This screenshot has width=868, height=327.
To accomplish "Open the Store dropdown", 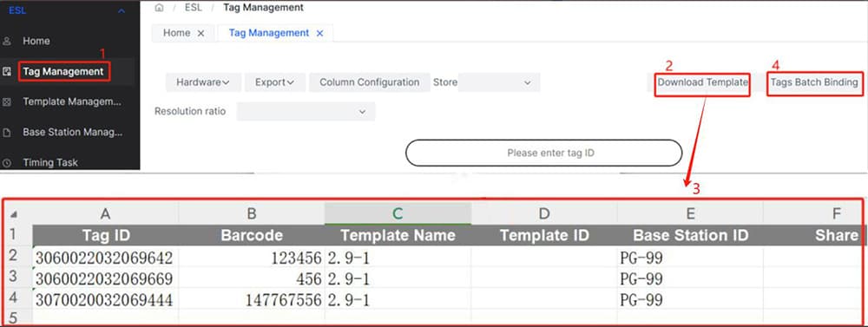I will click(x=499, y=82).
